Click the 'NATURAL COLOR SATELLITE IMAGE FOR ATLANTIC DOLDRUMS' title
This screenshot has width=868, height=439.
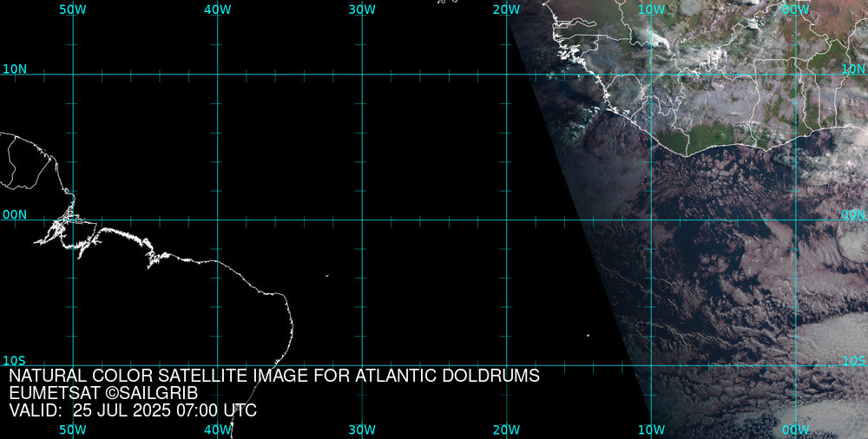point(274,376)
